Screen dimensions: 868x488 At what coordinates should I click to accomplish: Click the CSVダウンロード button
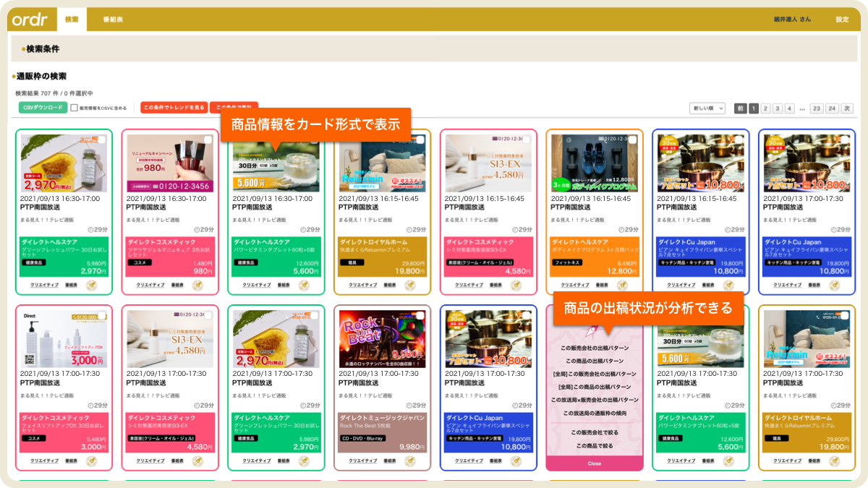[43, 108]
